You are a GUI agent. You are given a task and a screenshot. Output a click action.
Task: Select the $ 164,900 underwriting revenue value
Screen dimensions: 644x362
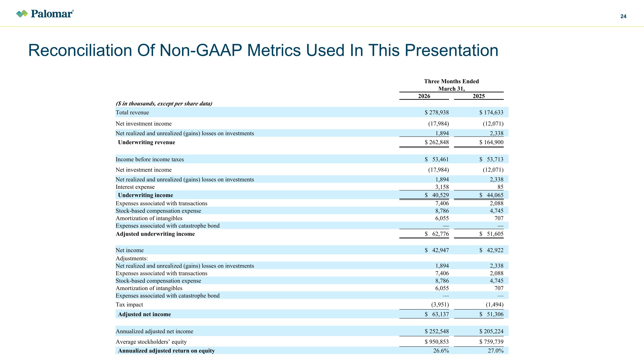(x=491, y=142)
